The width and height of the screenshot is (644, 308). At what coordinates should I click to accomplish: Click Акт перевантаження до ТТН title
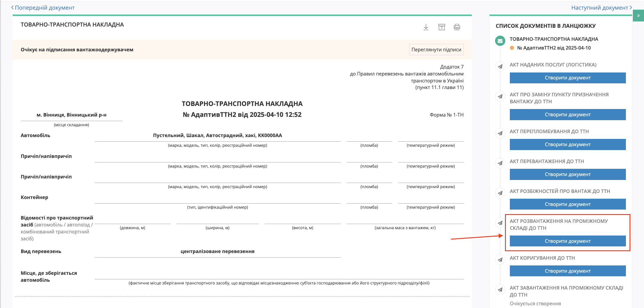547,161
